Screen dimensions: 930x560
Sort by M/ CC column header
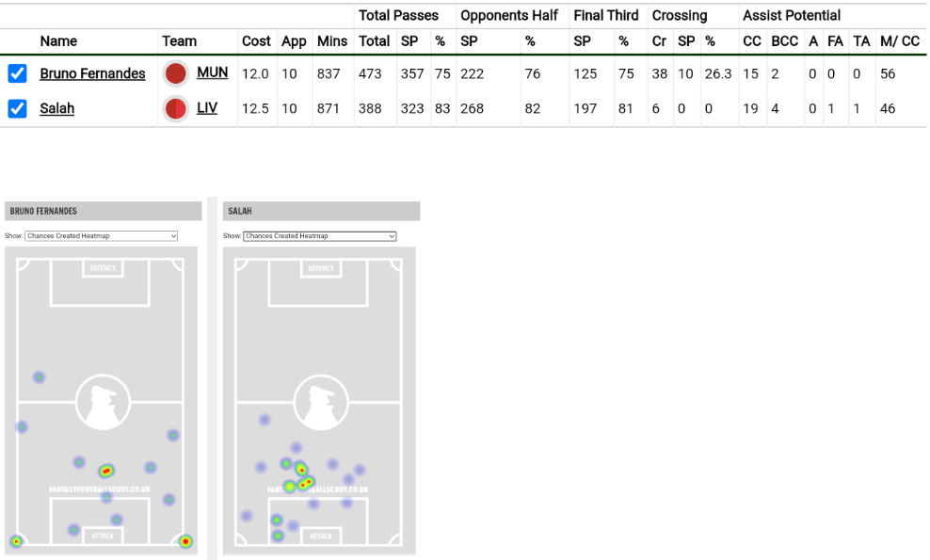pos(899,41)
